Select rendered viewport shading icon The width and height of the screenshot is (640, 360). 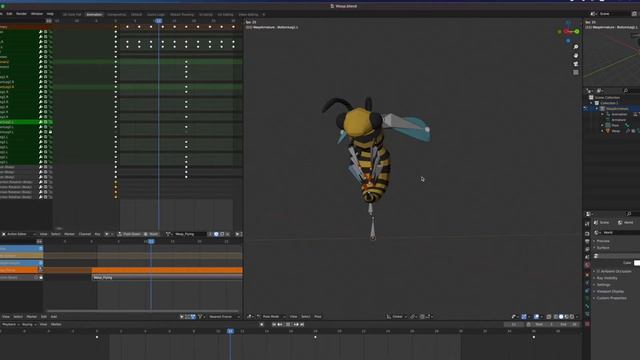[x=572, y=317]
